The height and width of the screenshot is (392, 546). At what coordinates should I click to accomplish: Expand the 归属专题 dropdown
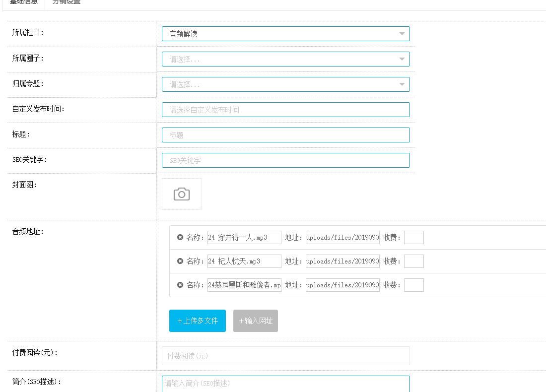(285, 84)
